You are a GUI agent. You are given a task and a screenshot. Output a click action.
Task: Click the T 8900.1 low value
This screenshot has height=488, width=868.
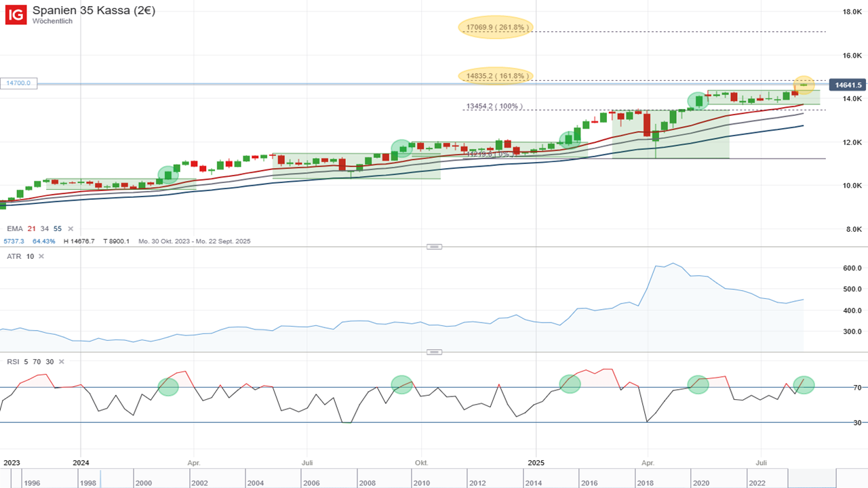(115, 241)
